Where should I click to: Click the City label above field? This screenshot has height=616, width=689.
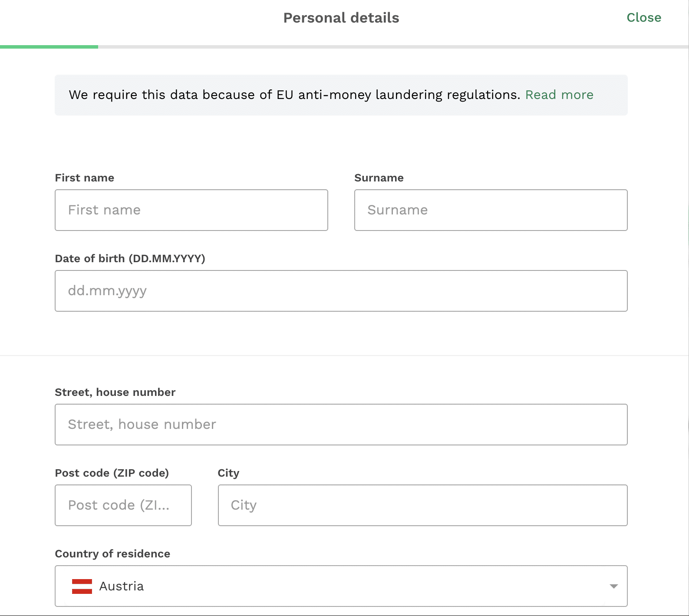click(x=228, y=473)
